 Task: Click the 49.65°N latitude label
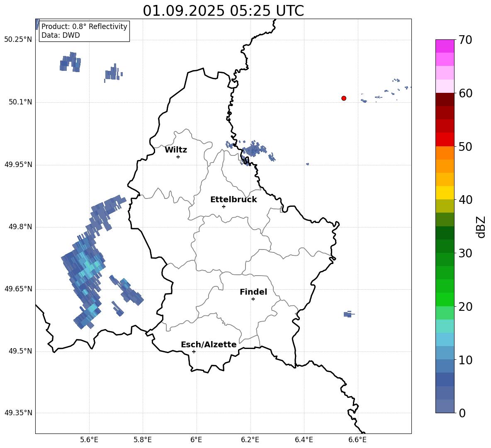click(18, 289)
